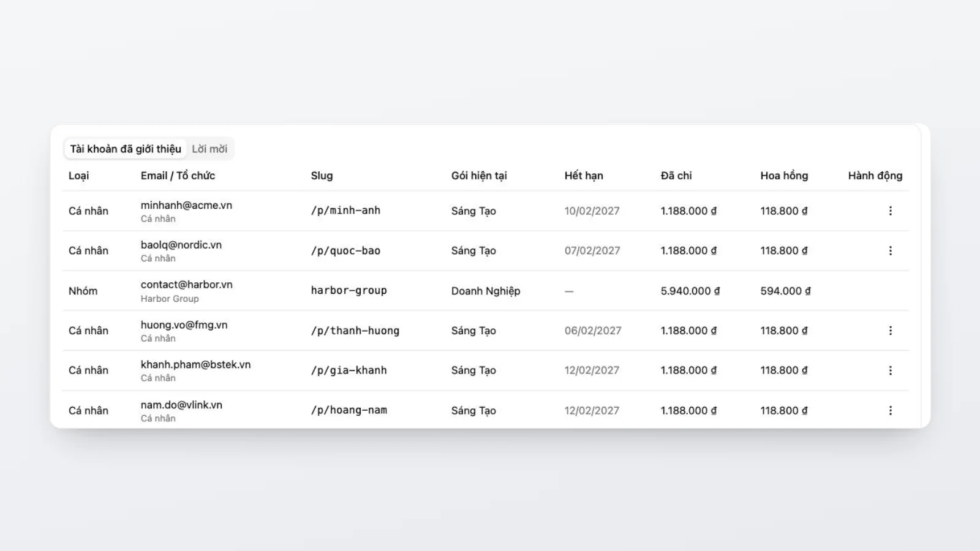Screen dimensions: 980x551
Task: Click the harbor-group slug
Action: coord(349,291)
